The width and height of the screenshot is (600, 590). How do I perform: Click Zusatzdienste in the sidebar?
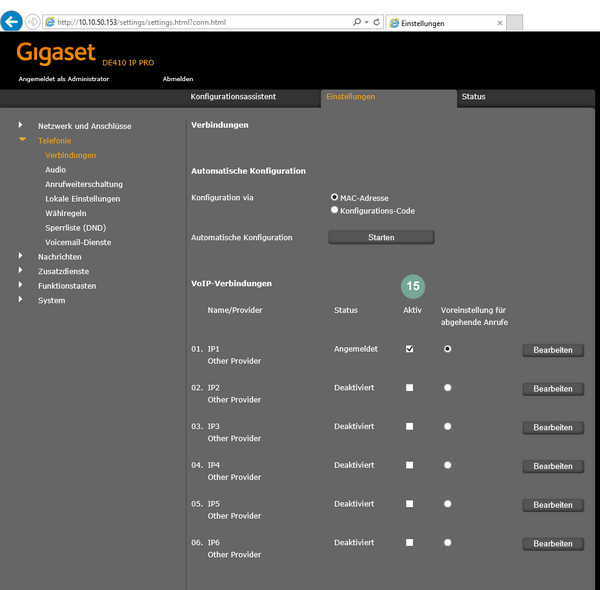(x=63, y=271)
